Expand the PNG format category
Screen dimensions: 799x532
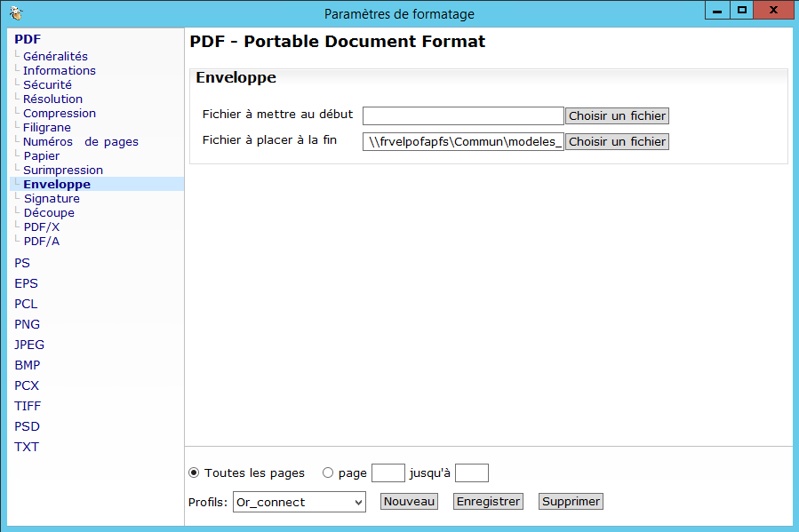coord(27,324)
